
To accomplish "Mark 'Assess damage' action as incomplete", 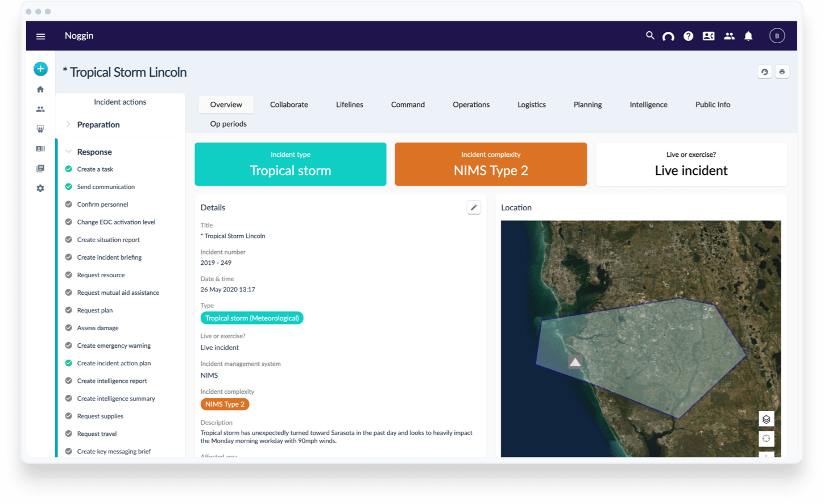I will (68, 328).
